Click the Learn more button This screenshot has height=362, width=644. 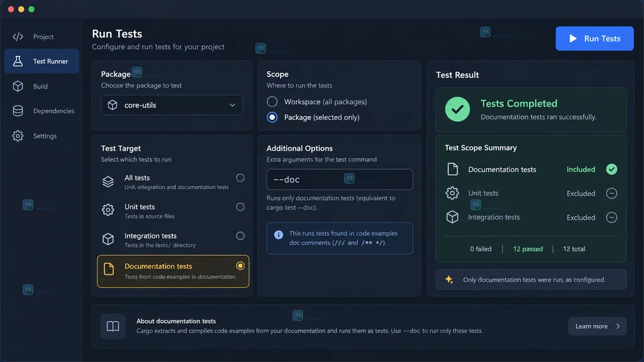(597, 326)
